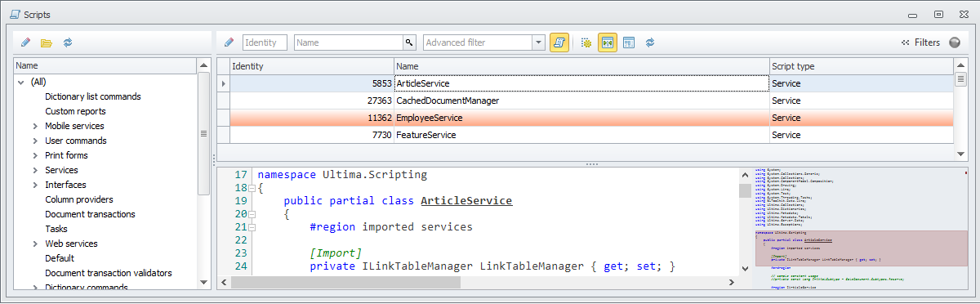The height and width of the screenshot is (304, 980).
Task: Collapse code fold at line 20
Action: click(252, 215)
